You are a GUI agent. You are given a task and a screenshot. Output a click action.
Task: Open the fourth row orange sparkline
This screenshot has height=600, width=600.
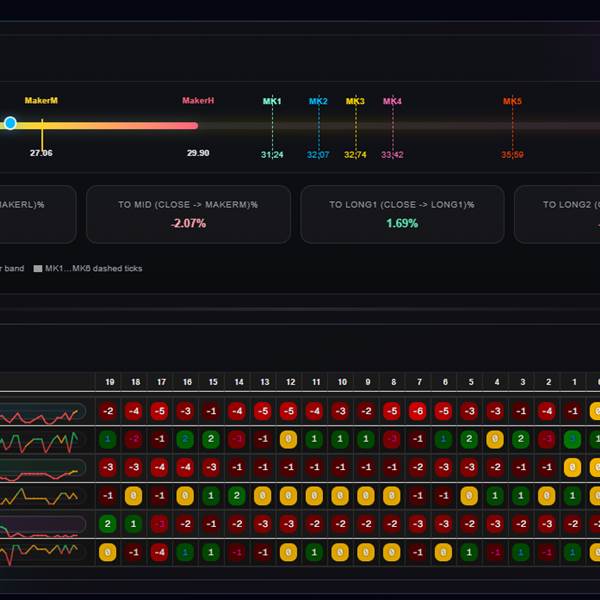(42, 495)
